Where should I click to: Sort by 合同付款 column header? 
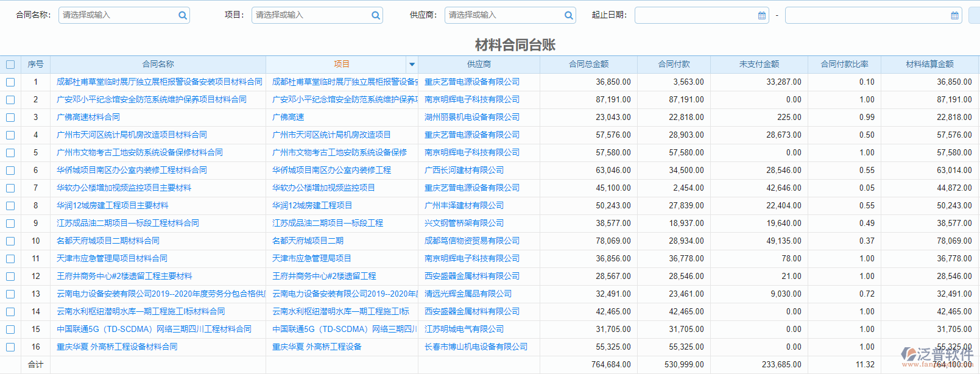click(674, 64)
